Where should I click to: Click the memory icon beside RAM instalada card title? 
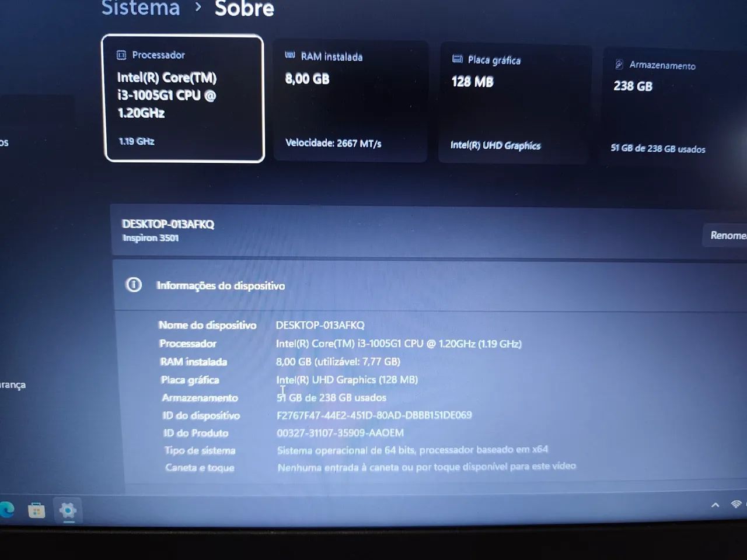click(x=290, y=55)
